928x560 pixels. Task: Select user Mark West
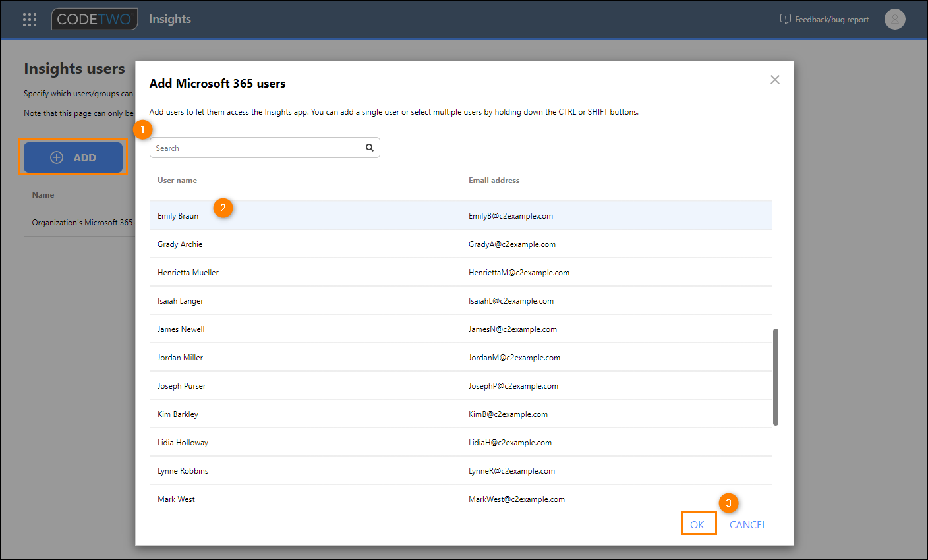click(461, 499)
